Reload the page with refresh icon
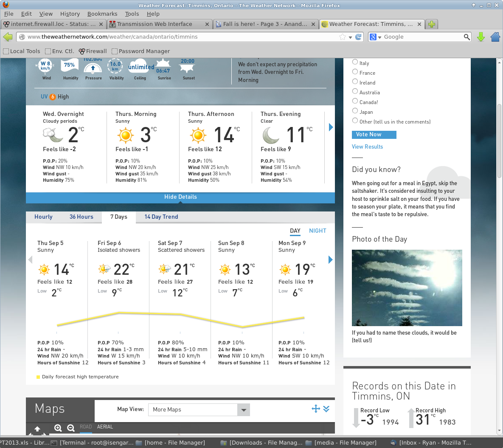Image resolution: width=503 pixels, height=448 pixels. 358,37
